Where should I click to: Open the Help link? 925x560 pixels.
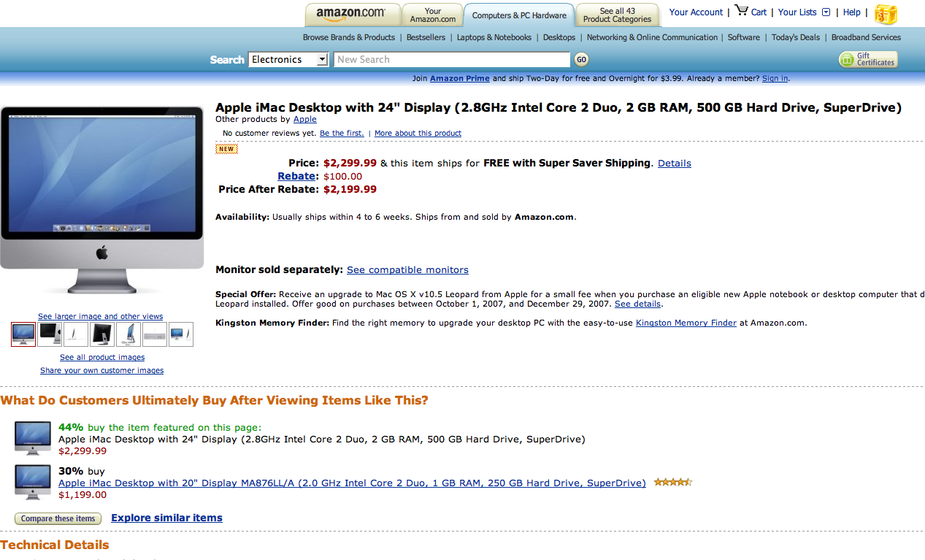coord(852,12)
